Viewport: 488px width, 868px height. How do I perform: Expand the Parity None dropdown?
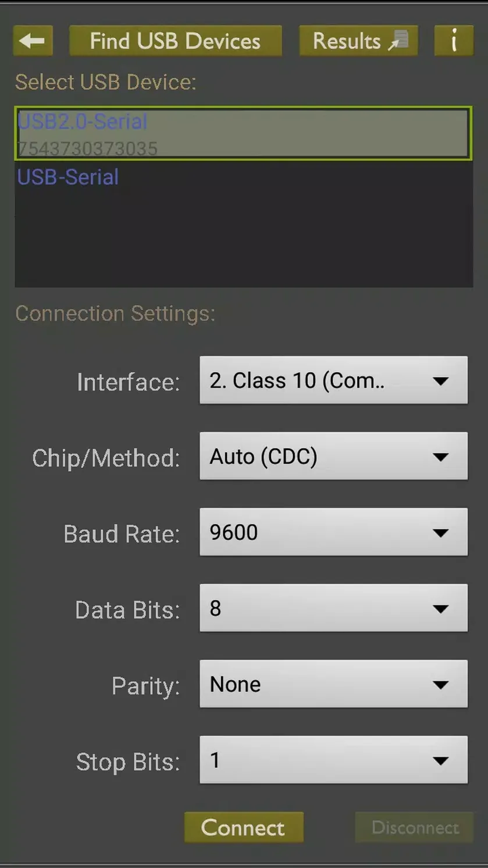coord(333,684)
